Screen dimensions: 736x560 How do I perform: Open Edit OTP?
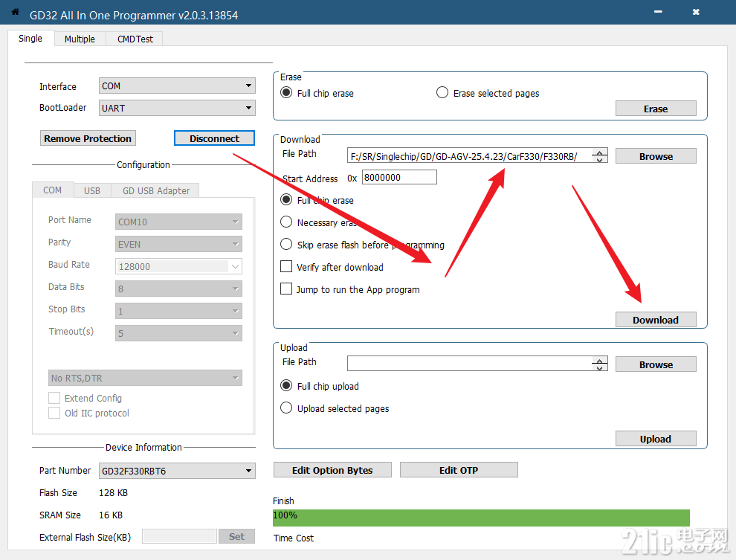(459, 470)
